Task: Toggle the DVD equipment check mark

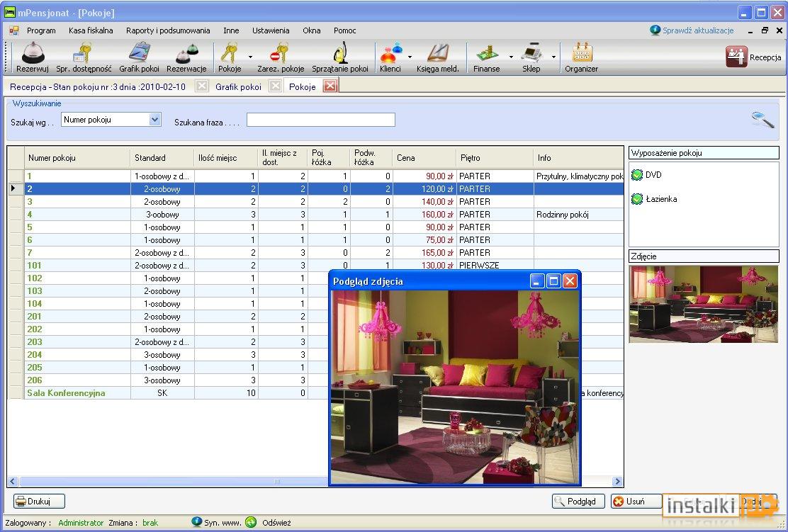Action: 637,175
